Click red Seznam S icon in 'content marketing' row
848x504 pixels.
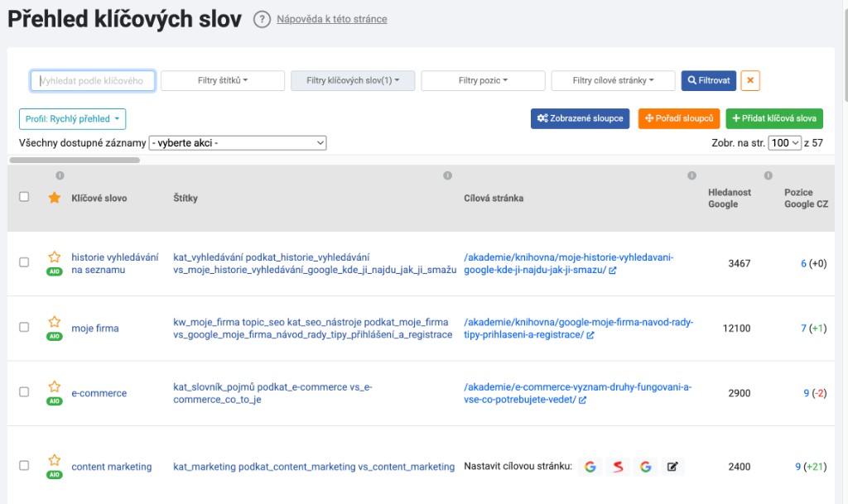(618, 467)
